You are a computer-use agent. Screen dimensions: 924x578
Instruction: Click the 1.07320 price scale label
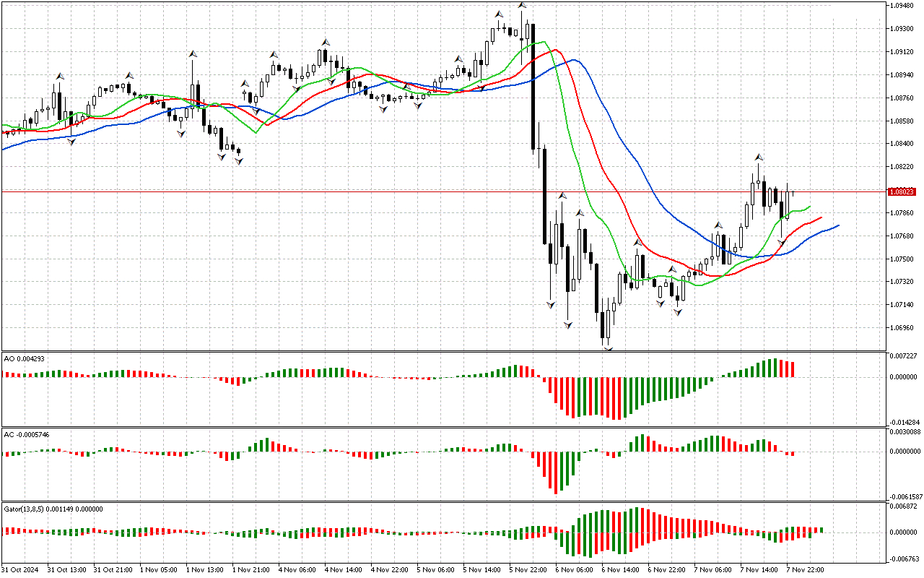pyautogui.click(x=902, y=282)
